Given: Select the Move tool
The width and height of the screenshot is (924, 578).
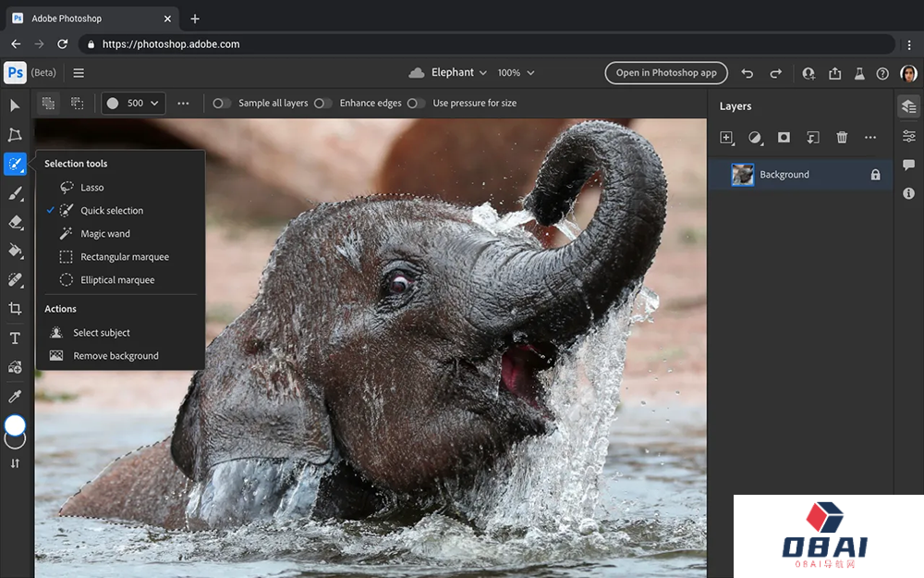Looking at the screenshot, I should (x=14, y=105).
